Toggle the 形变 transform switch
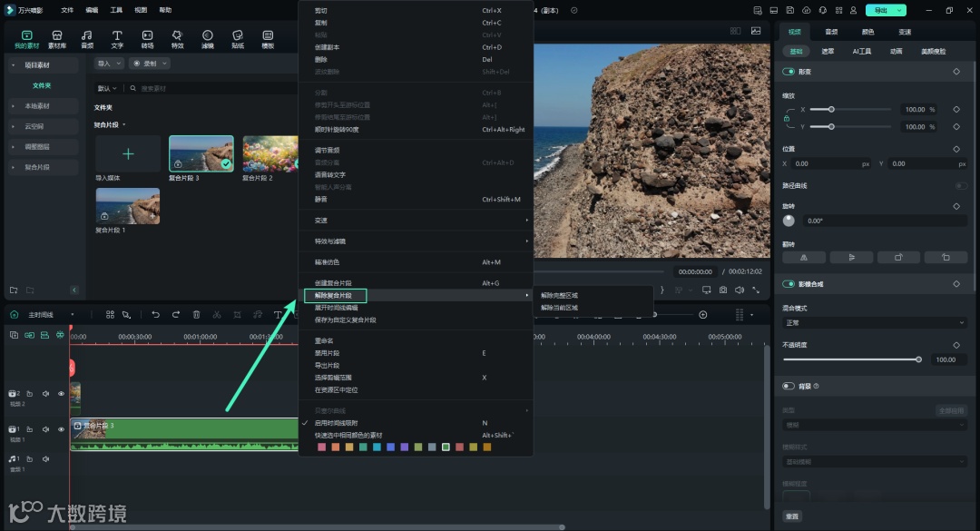This screenshot has height=531, width=980. click(789, 71)
